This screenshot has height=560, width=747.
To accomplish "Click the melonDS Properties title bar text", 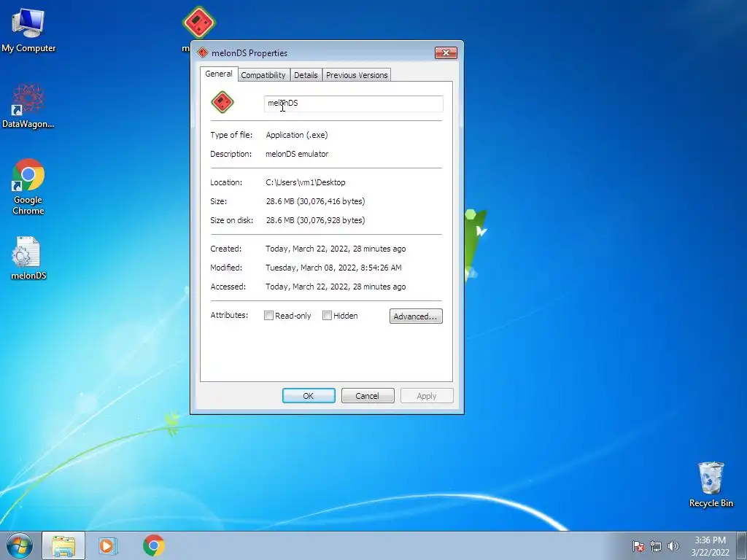I will click(249, 52).
